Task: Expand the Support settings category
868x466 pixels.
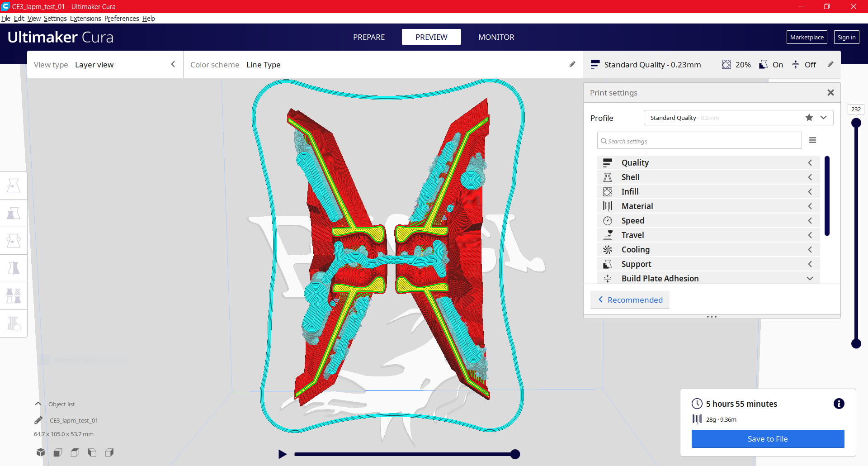Action: pos(708,264)
